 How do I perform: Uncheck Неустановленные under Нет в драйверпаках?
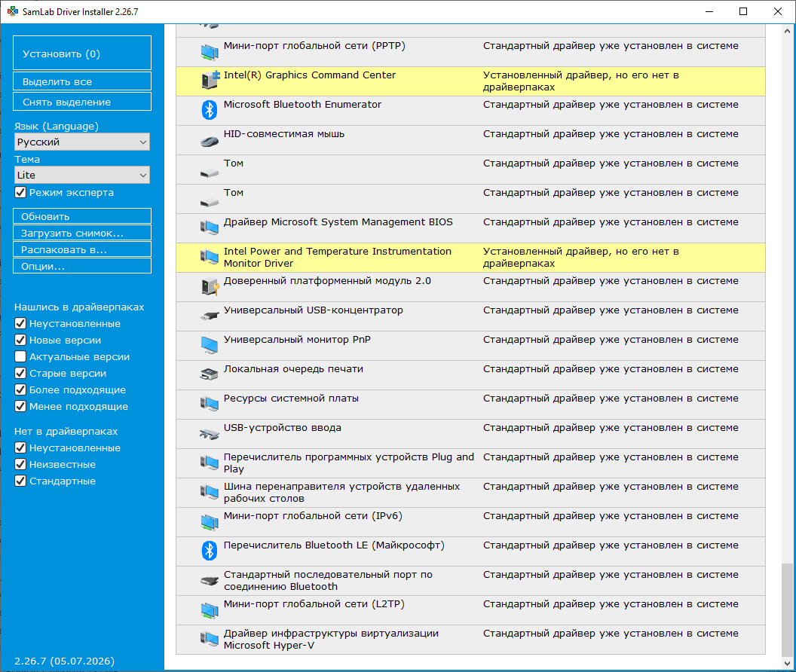tap(20, 447)
